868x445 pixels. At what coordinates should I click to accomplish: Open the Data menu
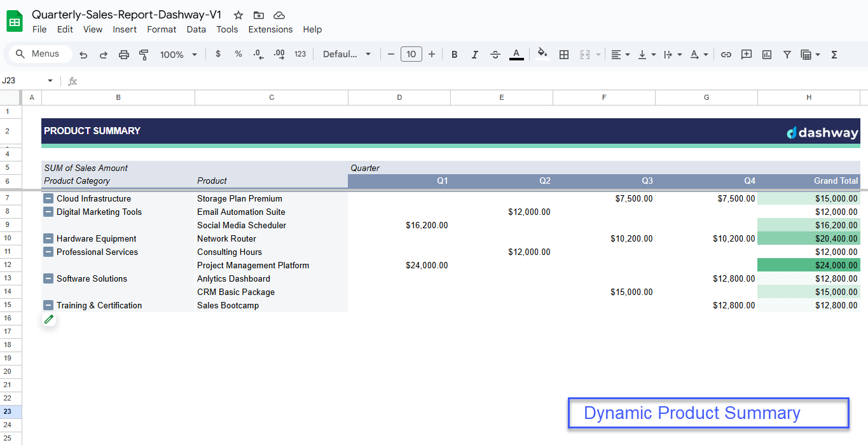point(196,29)
